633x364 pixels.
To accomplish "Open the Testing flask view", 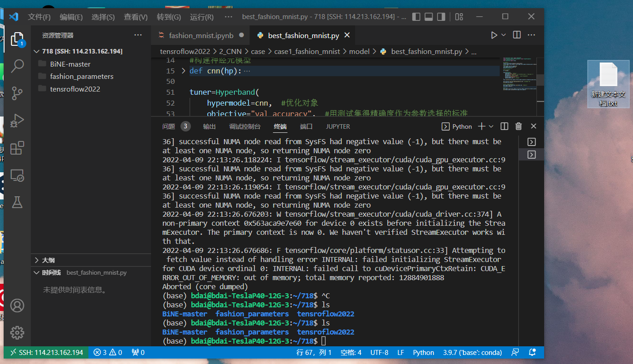I will pyautogui.click(x=17, y=202).
